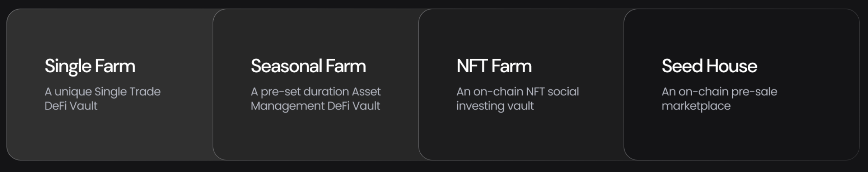868x172 pixels.
Task: Click "A unique Single Trade DeFi Vault" description
Action: coord(102,99)
